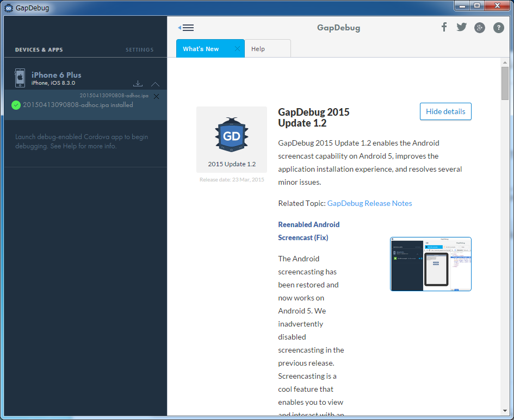Click the Twitter bird icon
Screen dimensions: 514x420
[x=461, y=27]
